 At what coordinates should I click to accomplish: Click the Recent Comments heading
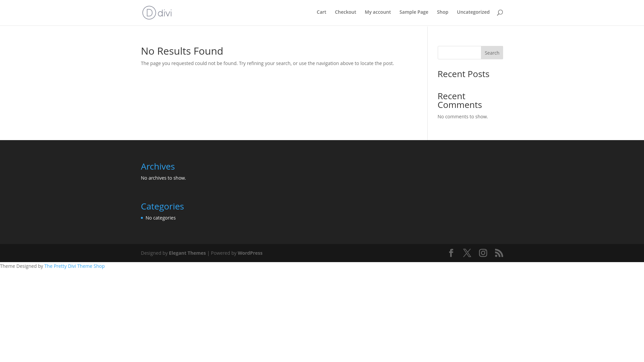[460, 100]
